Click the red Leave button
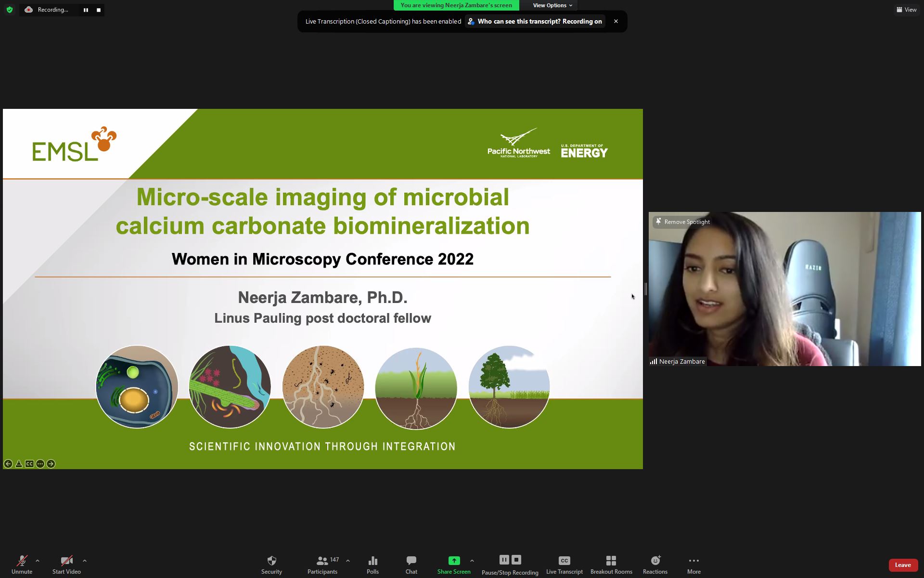The image size is (924, 578). pyautogui.click(x=903, y=565)
